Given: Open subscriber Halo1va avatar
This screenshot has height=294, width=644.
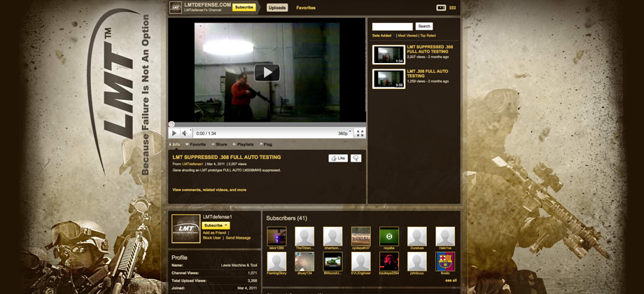Looking at the screenshot, I should click(x=445, y=237).
